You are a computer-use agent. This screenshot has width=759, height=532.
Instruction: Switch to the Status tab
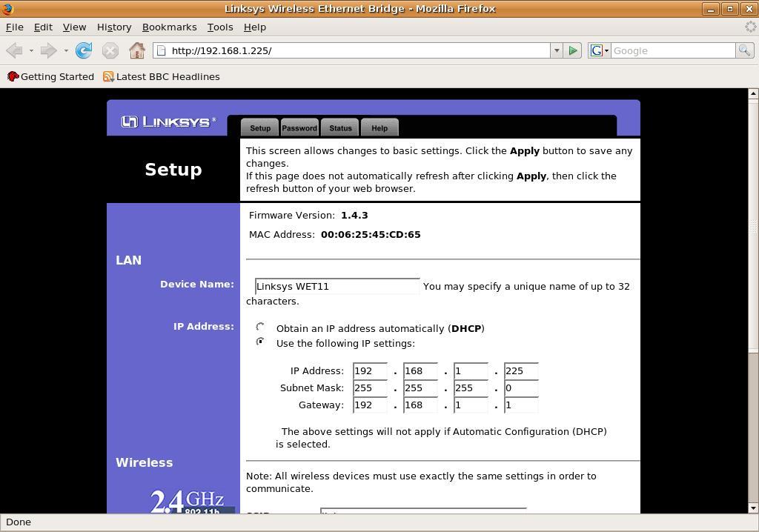click(340, 127)
